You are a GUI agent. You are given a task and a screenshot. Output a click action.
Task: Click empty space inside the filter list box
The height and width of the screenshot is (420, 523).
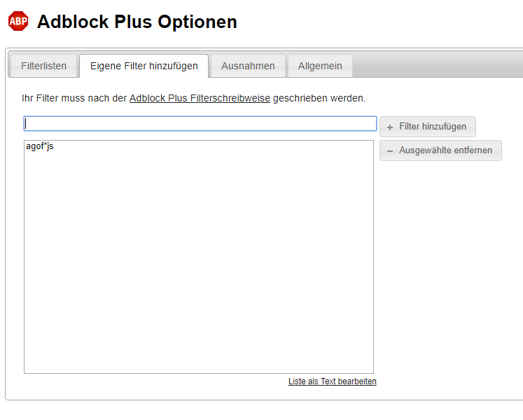(198, 266)
